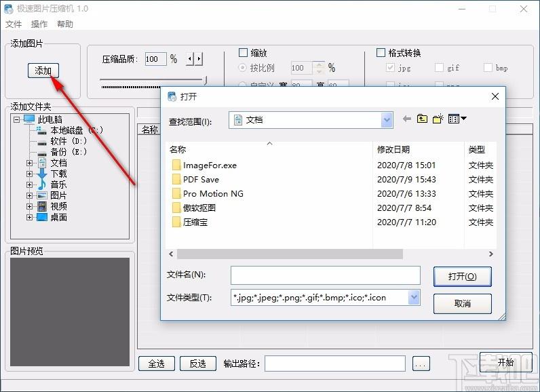Click the 软件 (D:) drive icon
Viewport: 540px width, 392px height.
42,142
